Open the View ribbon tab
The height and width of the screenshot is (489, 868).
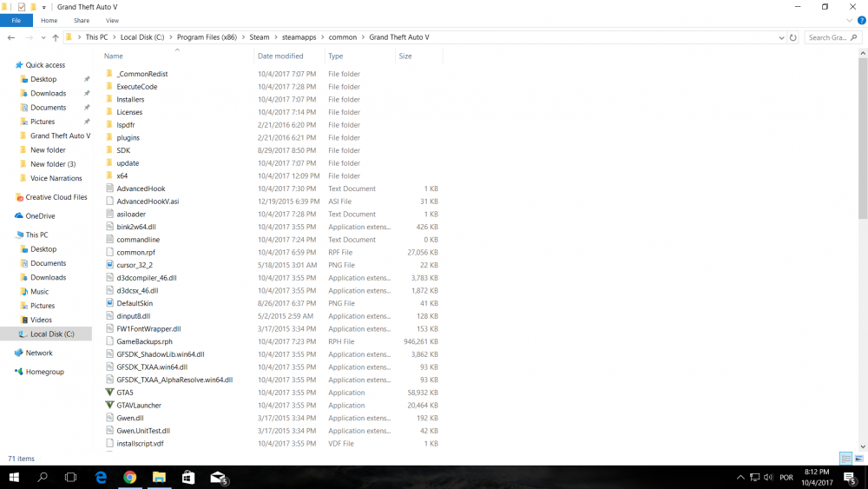click(112, 21)
